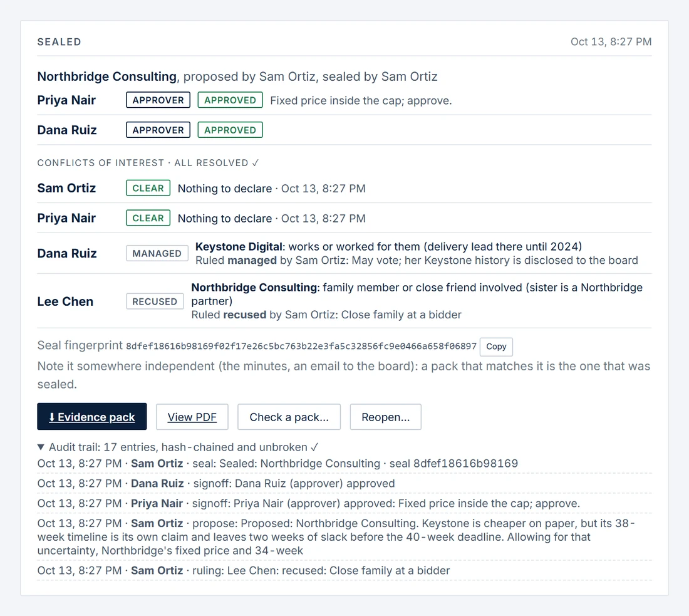The width and height of the screenshot is (689, 616).
Task: Collapse the Audit trail disclosure triangle
Action: [41, 447]
